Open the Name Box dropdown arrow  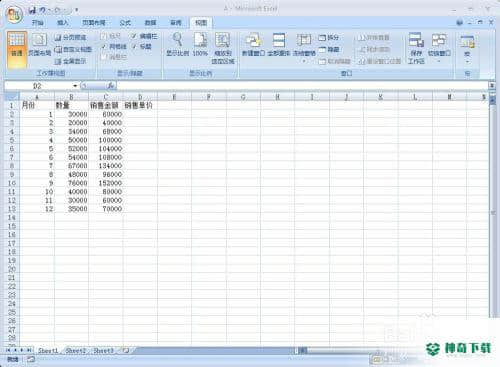(x=75, y=86)
